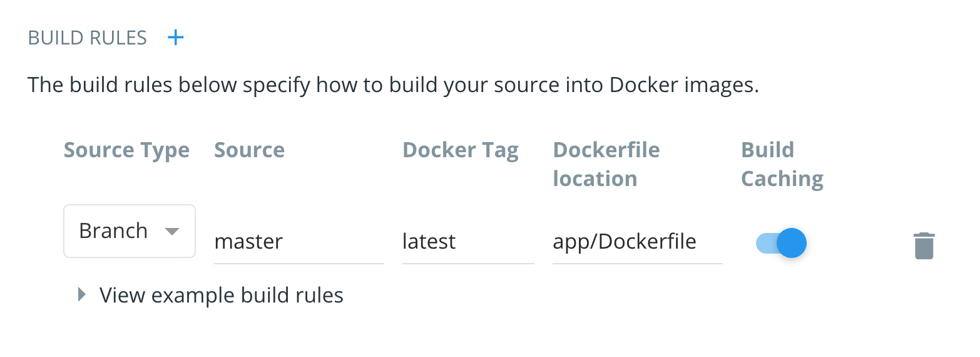Focus the Docker Tag field containing latest
Screen dimensions: 980x357
tap(467, 242)
